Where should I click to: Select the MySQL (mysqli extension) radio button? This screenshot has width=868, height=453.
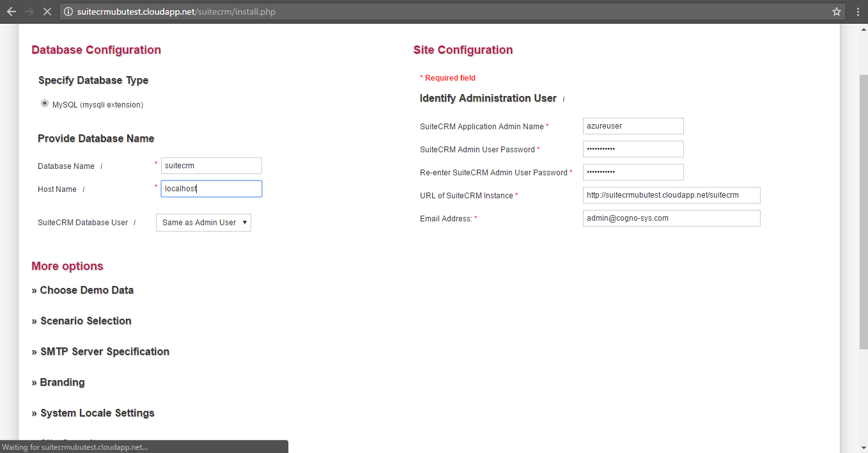tap(45, 103)
